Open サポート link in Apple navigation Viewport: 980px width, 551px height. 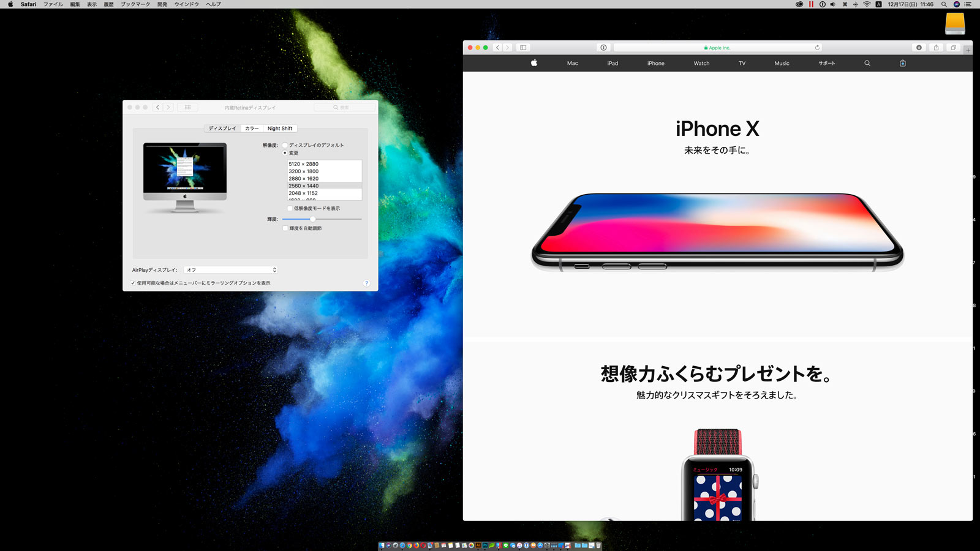(x=827, y=63)
